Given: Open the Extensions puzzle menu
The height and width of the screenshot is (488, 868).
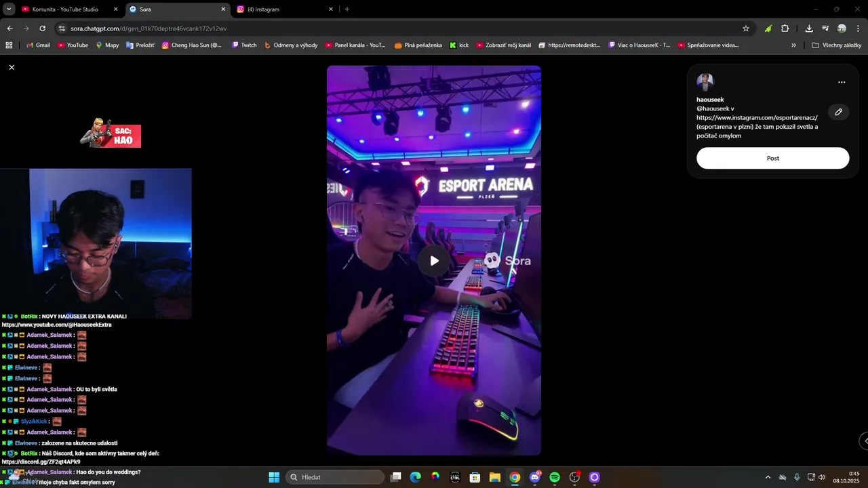Looking at the screenshot, I should coord(785,28).
